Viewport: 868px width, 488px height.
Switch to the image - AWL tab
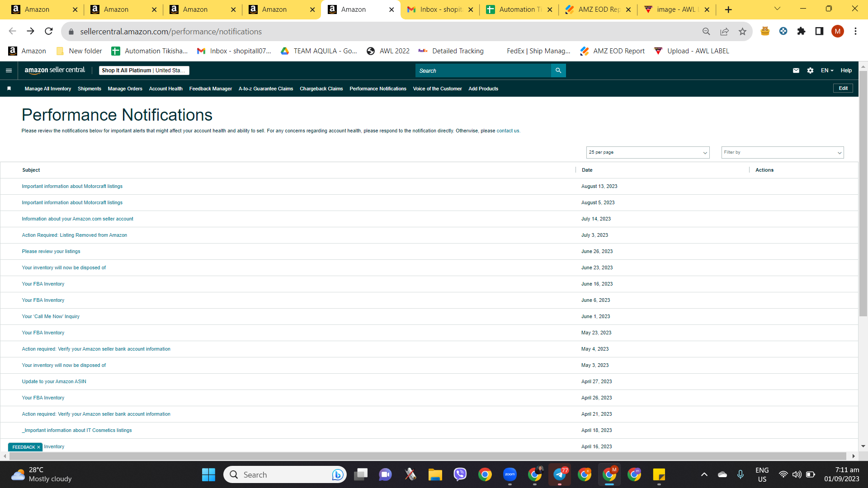pos(677,9)
